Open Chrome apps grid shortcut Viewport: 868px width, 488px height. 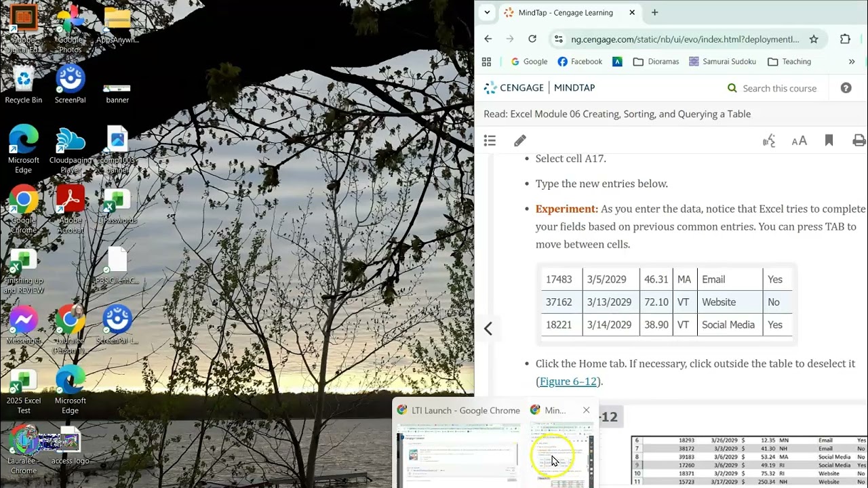[x=486, y=62]
